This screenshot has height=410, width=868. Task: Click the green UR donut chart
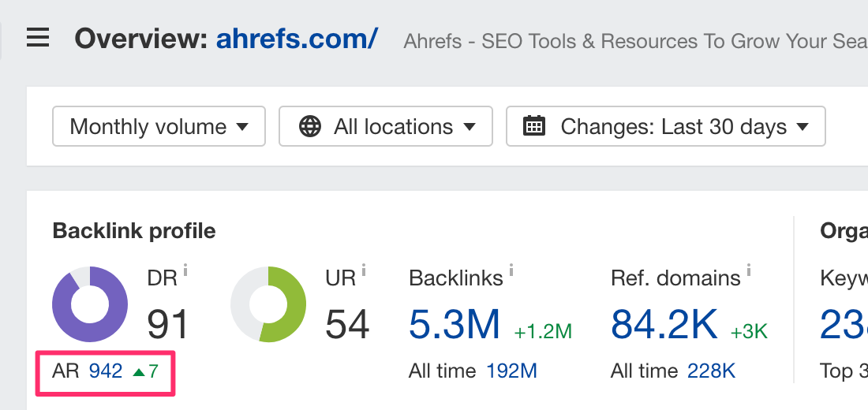[268, 304]
